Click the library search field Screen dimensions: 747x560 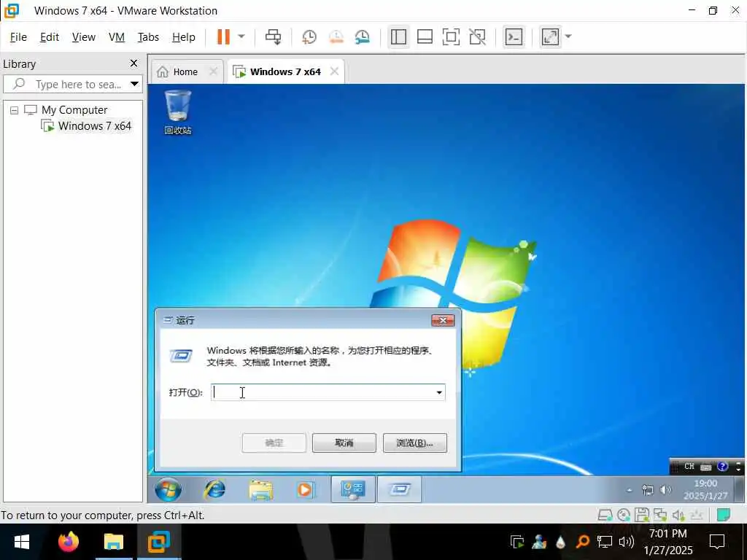click(x=71, y=85)
